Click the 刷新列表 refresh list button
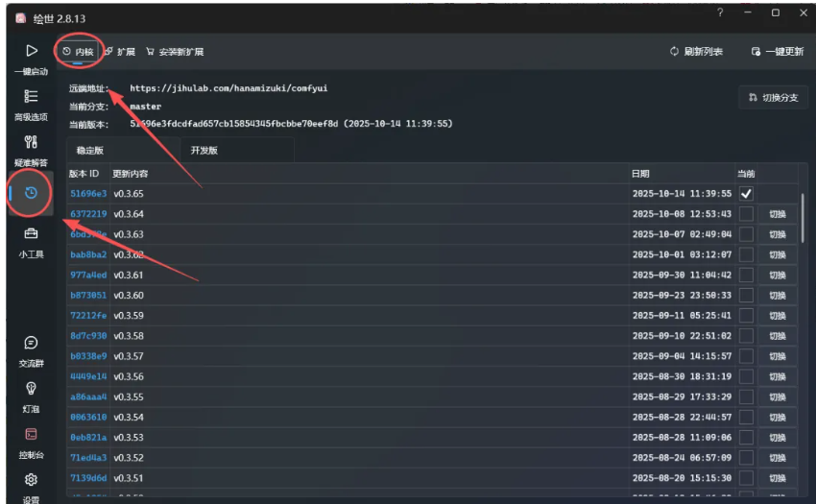 tap(697, 52)
